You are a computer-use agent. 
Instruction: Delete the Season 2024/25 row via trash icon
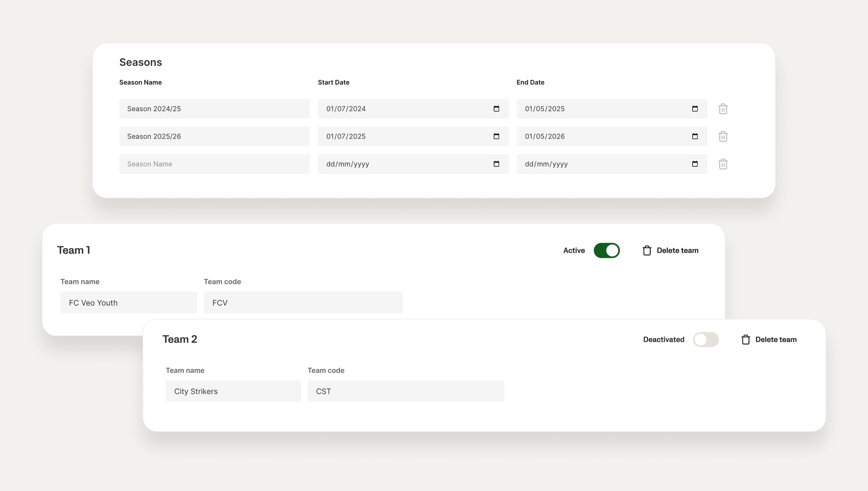[723, 109]
